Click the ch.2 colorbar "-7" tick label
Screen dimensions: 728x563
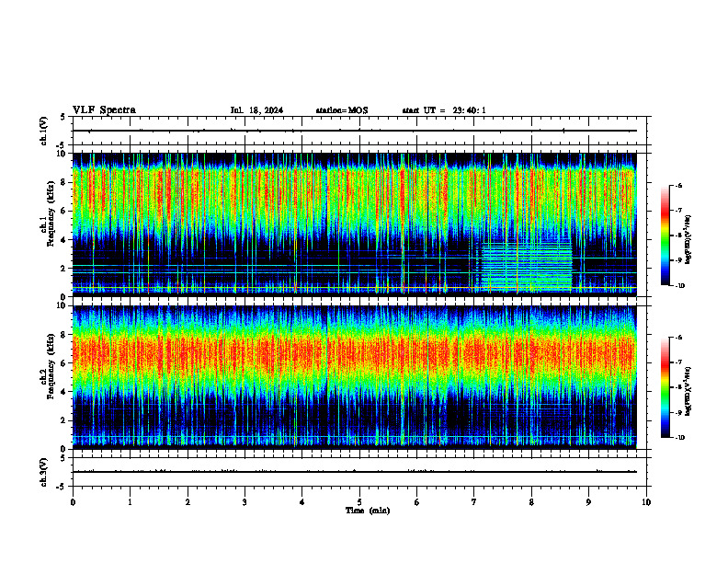click(678, 362)
